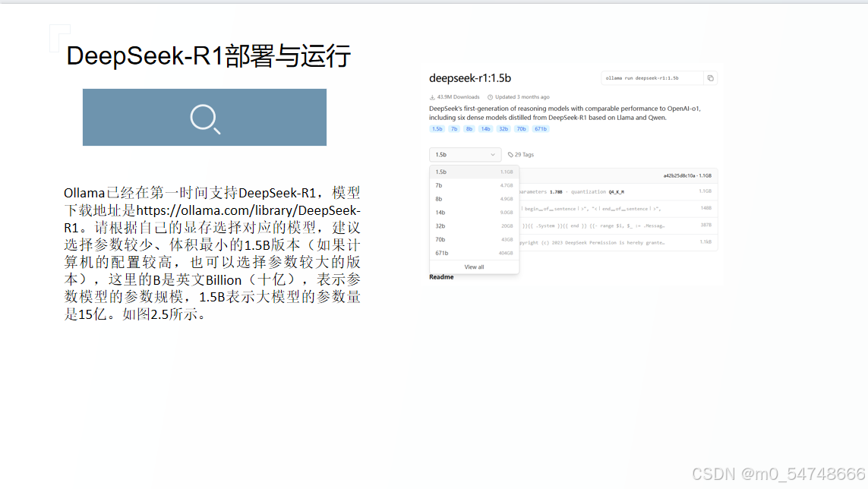Click the https://ollama.com/library/DeepSeek-R1 URL text
Screen dimensions: 868x489
(x=212, y=219)
